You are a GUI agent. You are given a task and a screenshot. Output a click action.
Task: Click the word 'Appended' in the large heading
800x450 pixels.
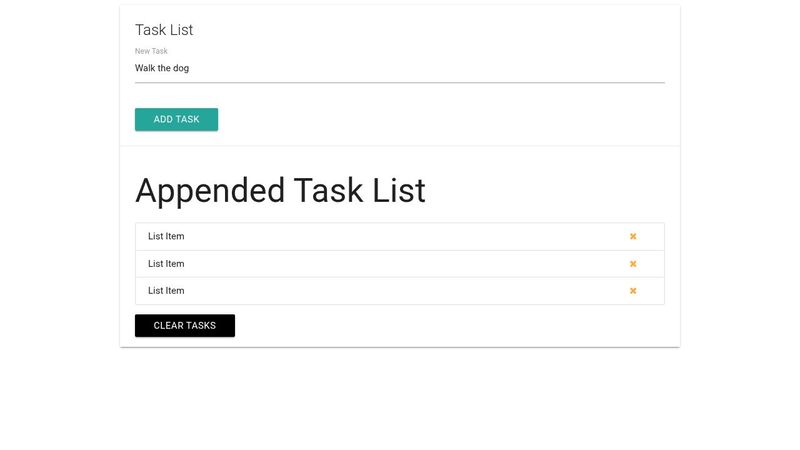pyautogui.click(x=210, y=191)
